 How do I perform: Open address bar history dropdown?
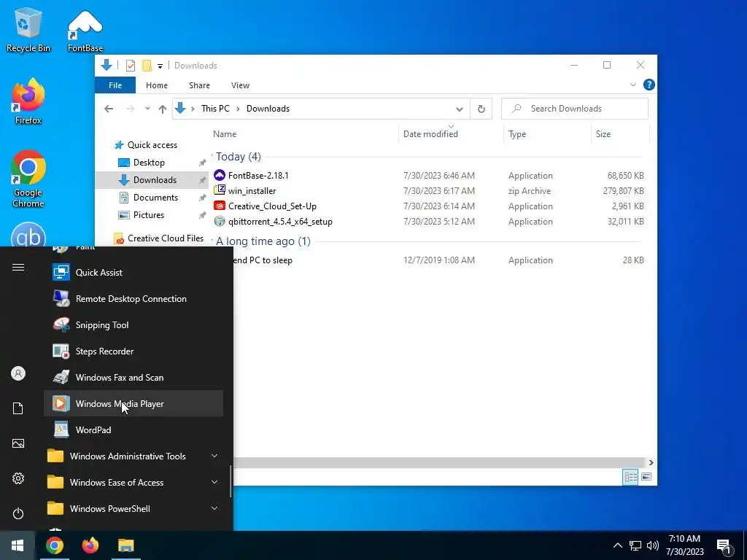(x=460, y=109)
